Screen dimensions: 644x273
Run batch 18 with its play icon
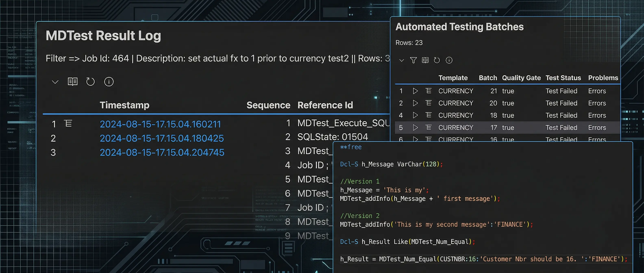[415, 115]
